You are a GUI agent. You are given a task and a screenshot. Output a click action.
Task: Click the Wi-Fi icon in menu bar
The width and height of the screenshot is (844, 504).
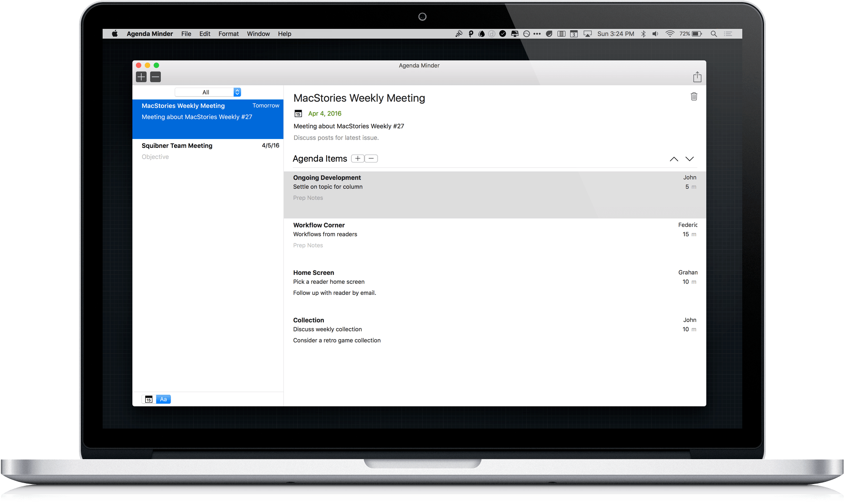click(670, 34)
